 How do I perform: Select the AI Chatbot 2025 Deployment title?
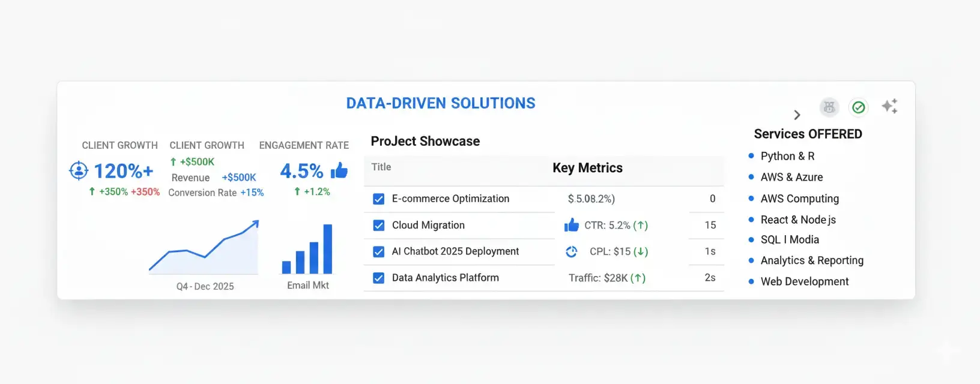pyautogui.click(x=455, y=251)
